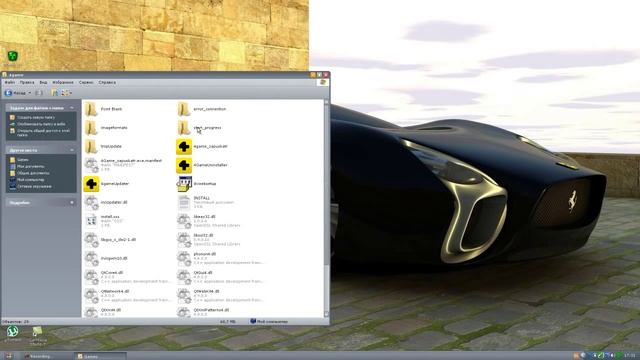Viewport: 640px width, 360px height.
Task: Click the Мой компьютер status bar entry
Action: tap(269, 322)
